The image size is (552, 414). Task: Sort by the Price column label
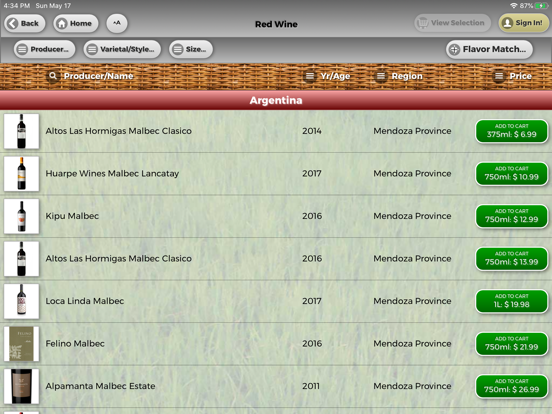[520, 76]
